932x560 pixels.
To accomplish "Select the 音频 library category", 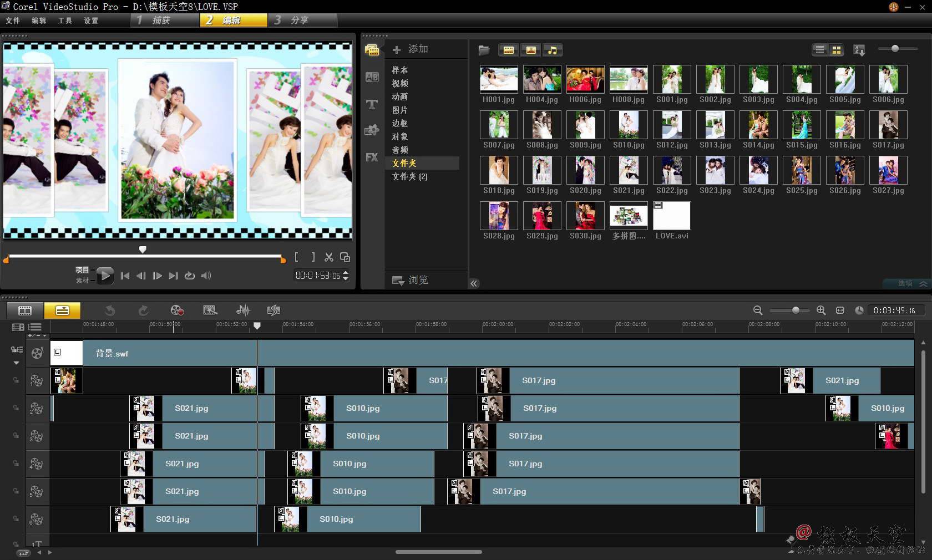I will [x=400, y=150].
